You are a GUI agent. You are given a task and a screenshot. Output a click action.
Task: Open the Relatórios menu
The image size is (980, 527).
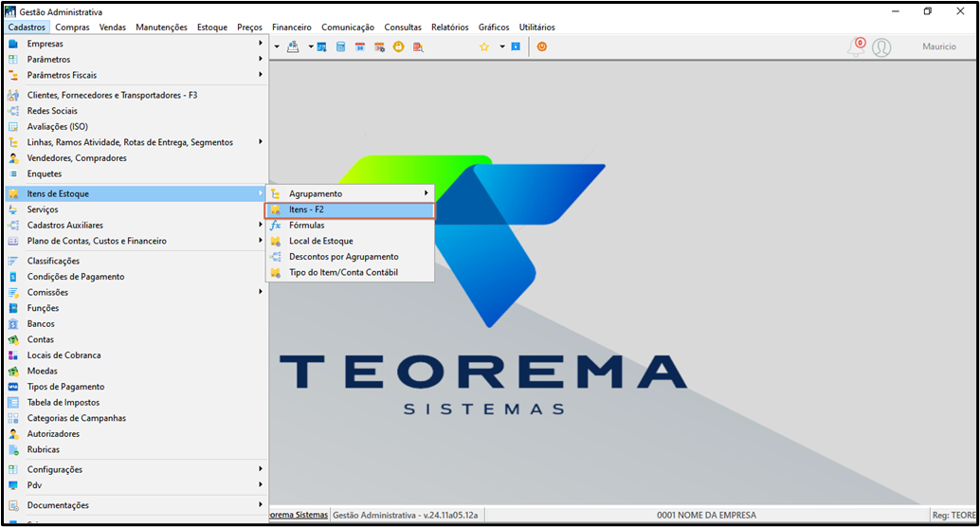click(450, 27)
